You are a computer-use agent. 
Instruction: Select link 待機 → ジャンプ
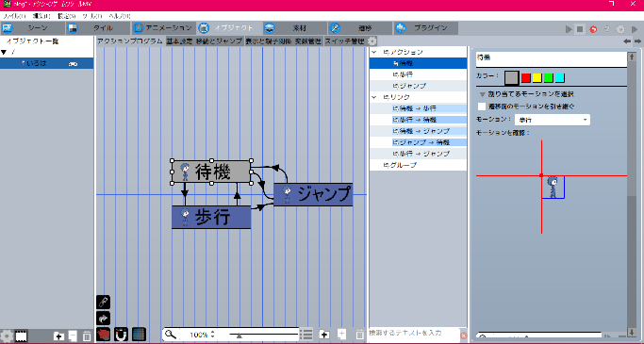[x=418, y=131]
